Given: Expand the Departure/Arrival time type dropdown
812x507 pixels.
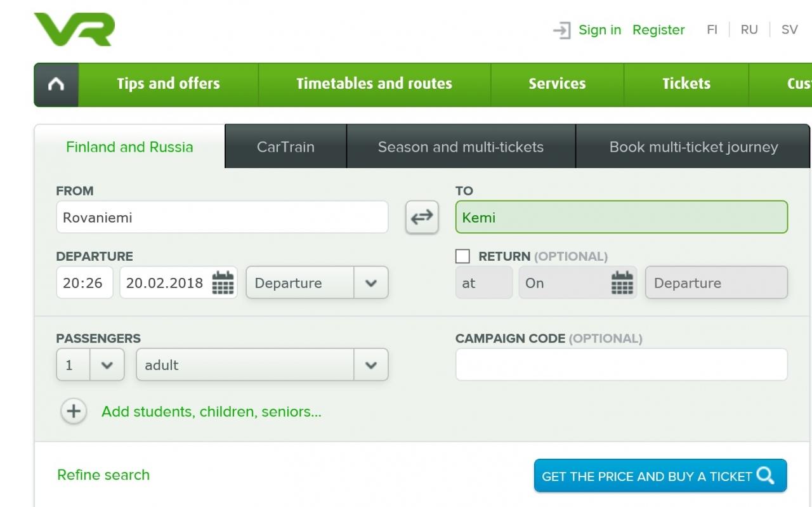Looking at the screenshot, I should 317,282.
